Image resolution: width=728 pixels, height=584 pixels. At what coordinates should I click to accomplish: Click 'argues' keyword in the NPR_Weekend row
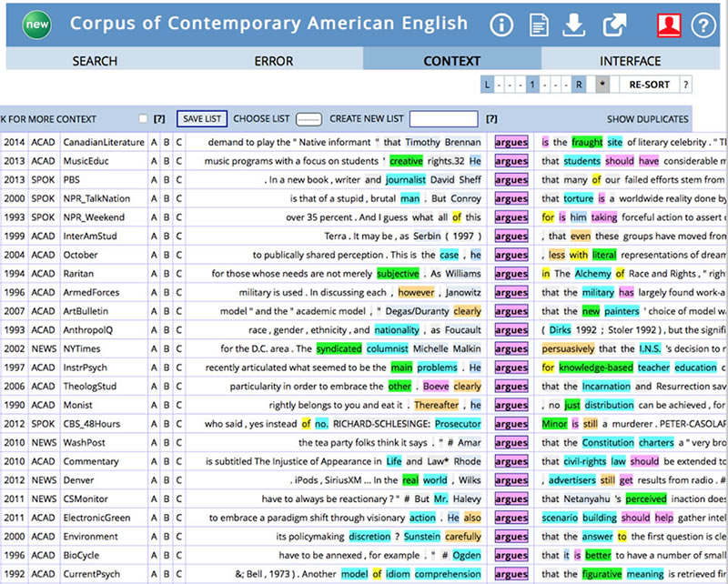(511, 217)
